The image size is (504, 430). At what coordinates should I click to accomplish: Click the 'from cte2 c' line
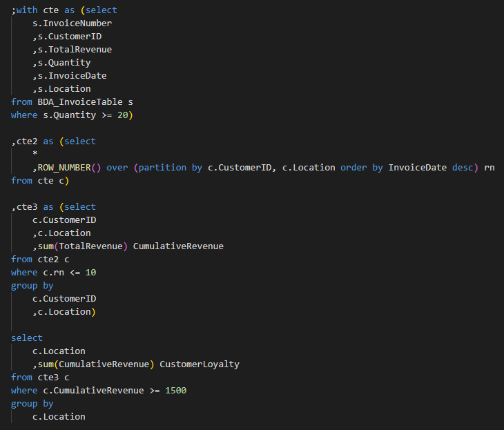coord(40,260)
